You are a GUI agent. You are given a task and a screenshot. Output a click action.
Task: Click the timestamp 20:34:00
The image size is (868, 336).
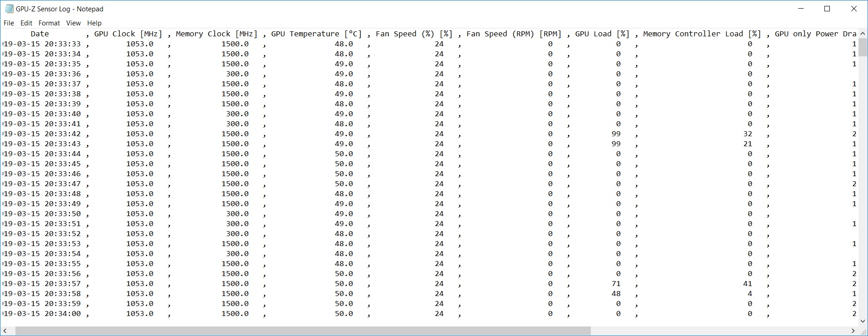pyautogui.click(x=63, y=314)
